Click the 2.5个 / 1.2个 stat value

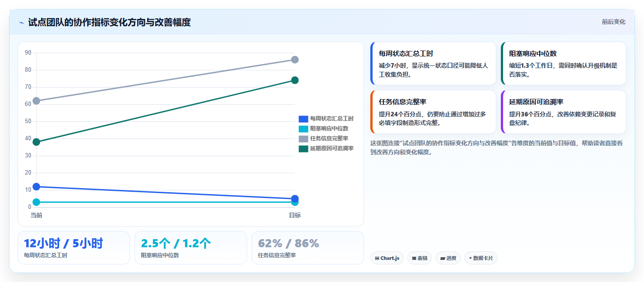176,243
